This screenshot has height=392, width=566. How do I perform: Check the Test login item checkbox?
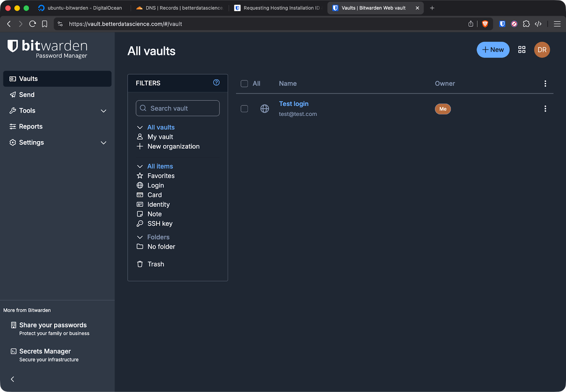coord(244,109)
